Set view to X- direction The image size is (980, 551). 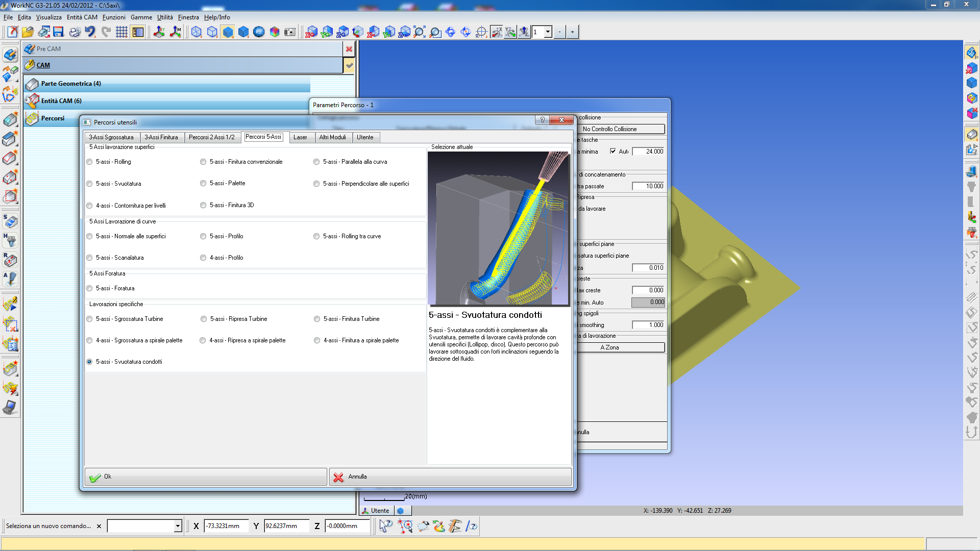(x=374, y=32)
